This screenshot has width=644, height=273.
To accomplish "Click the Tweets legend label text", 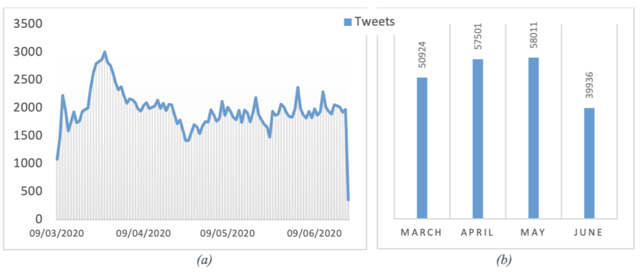I will pyautogui.click(x=375, y=21).
